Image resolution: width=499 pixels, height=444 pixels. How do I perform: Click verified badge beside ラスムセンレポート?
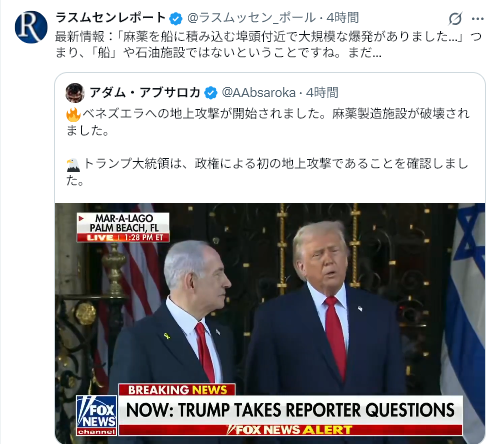coord(176,18)
